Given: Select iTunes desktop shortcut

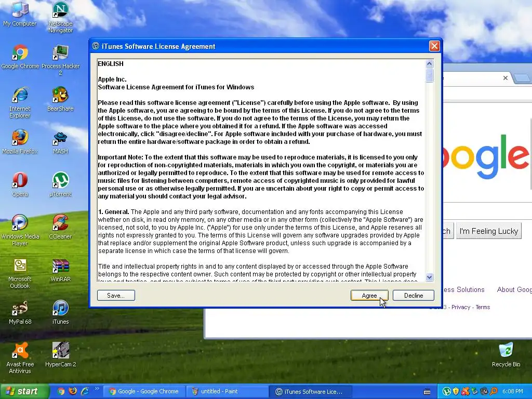Looking at the screenshot, I should [x=60, y=312].
